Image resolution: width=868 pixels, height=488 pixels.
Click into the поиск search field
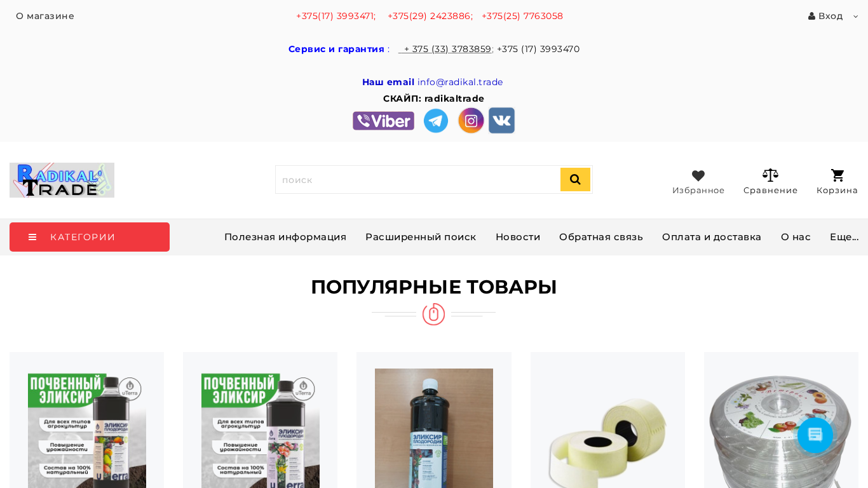(x=418, y=180)
